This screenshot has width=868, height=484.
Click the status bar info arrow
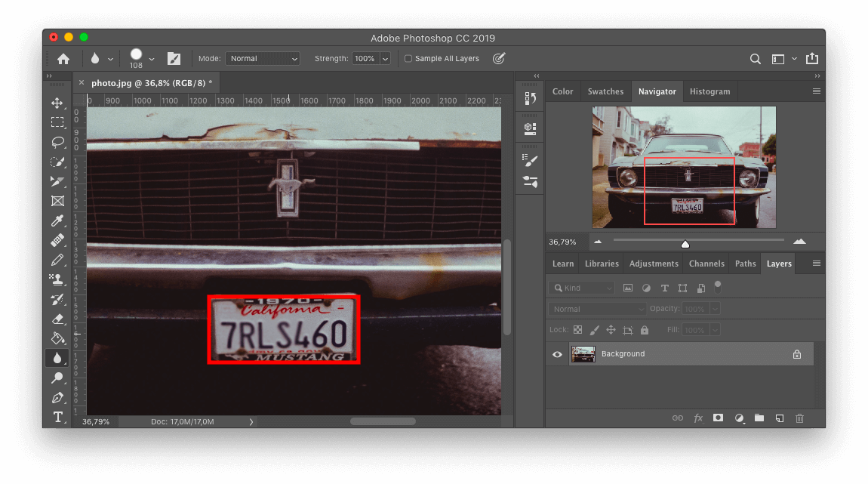251,422
